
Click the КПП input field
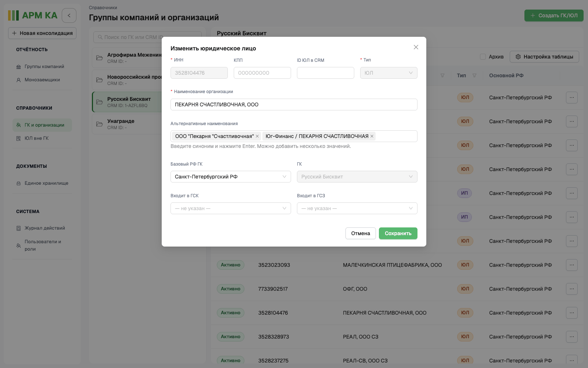coord(262,73)
